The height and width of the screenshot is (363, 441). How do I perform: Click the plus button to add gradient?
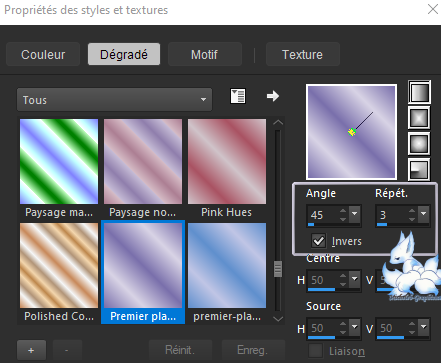[x=31, y=350]
